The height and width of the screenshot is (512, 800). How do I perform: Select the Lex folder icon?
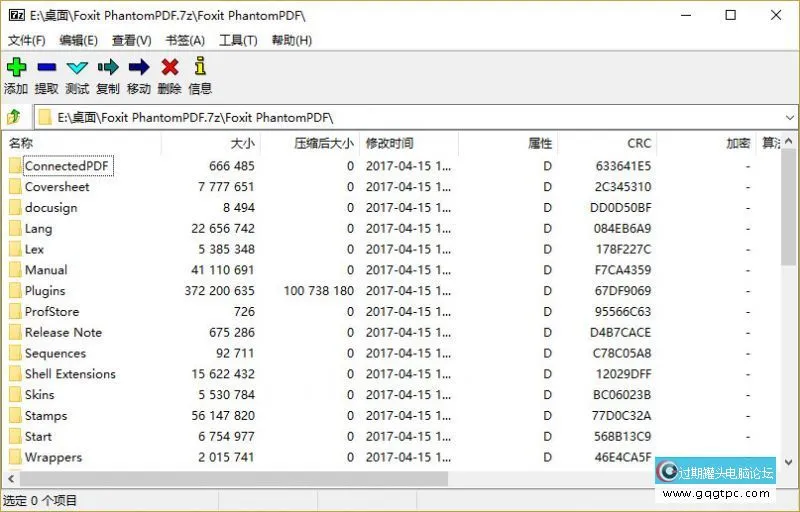point(15,249)
